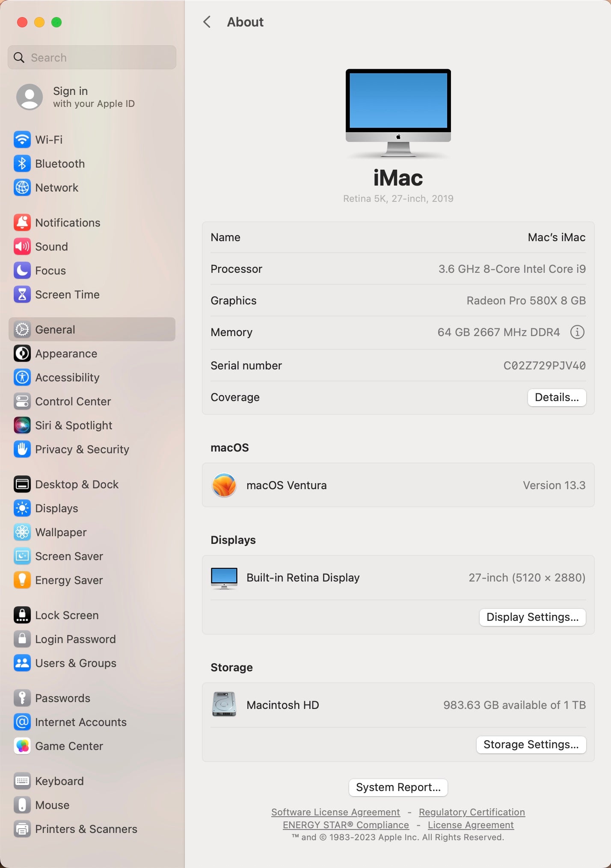Image resolution: width=611 pixels, height=868 pixels.
Task: Click the Mac's iMac name value
Action: (x=556, y=237)
